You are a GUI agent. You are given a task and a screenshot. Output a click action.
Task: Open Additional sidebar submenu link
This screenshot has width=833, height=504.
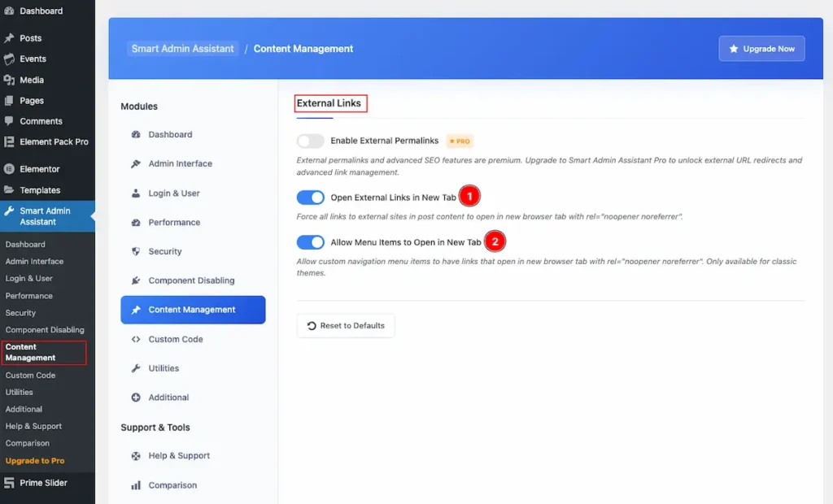[x=24, y=409]
